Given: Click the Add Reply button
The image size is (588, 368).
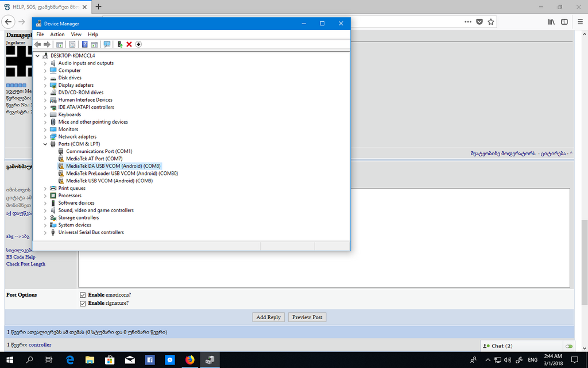Looking at the screenshot, I should (x=269, y=317).
